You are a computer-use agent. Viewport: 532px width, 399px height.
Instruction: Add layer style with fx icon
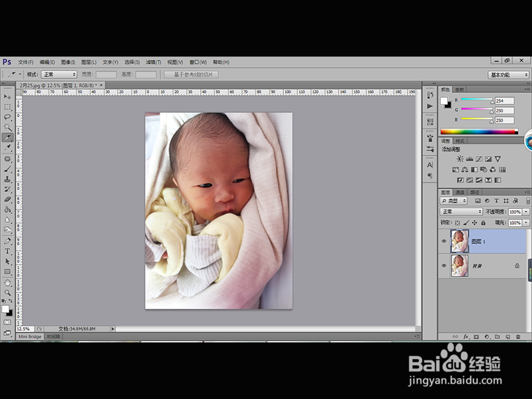tap(466, 336)
